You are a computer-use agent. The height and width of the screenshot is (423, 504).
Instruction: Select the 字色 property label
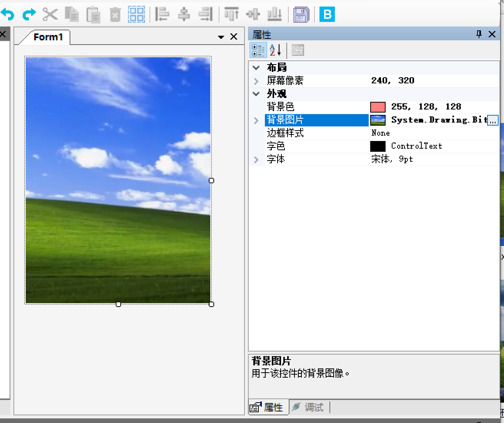276,146
